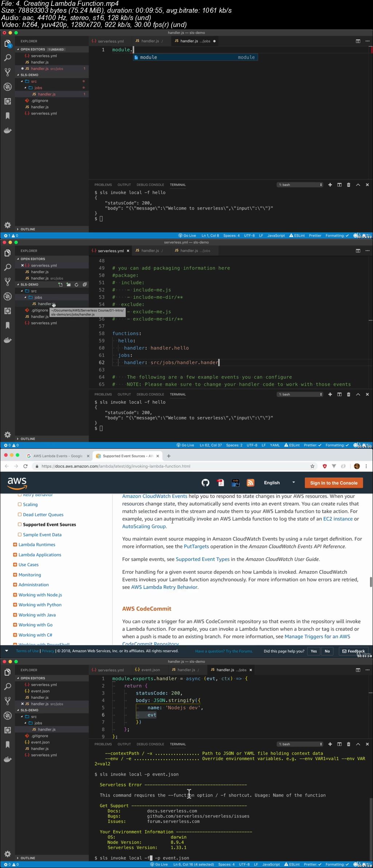This screenshot has height=868, width=373.
Task: Switch to AWS Lambda Events Google tab
Action: coord(58,456)
